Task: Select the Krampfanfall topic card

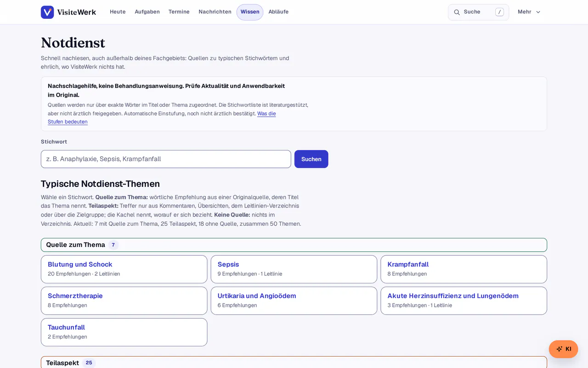Action: (x=464, y=269)
